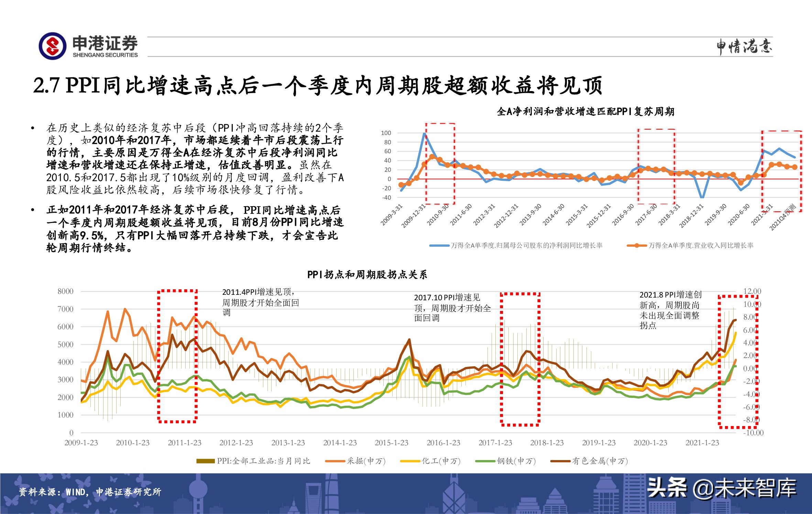Click the left axis value 8000
Image resolution: width=812 pixels, height=514 pixels.
click(x=65, y=291)
